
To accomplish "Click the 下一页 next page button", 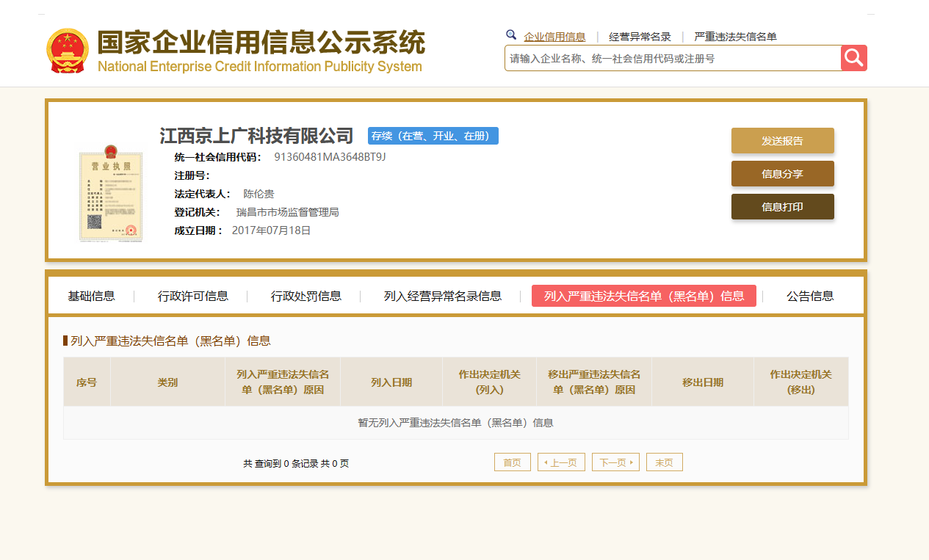I will pyautogui.click(x=615, y=462).
